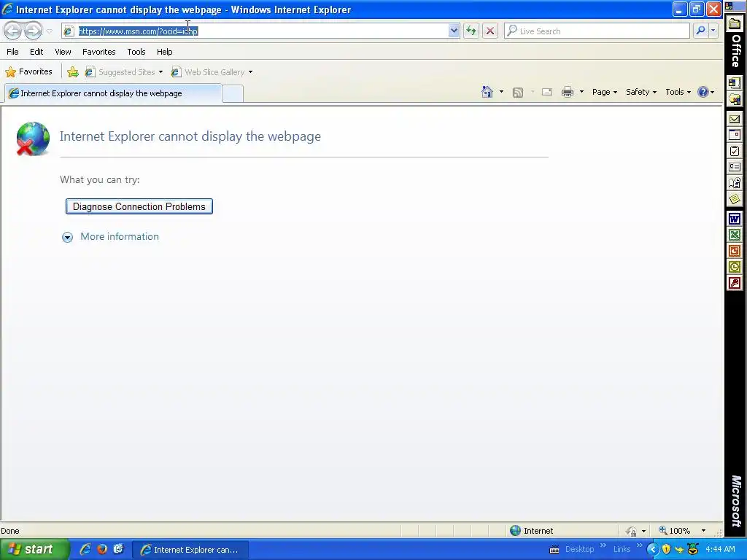Click the blue Help question mark icon
The width and height of the screenshot is (747, 560).
point(703,92)
